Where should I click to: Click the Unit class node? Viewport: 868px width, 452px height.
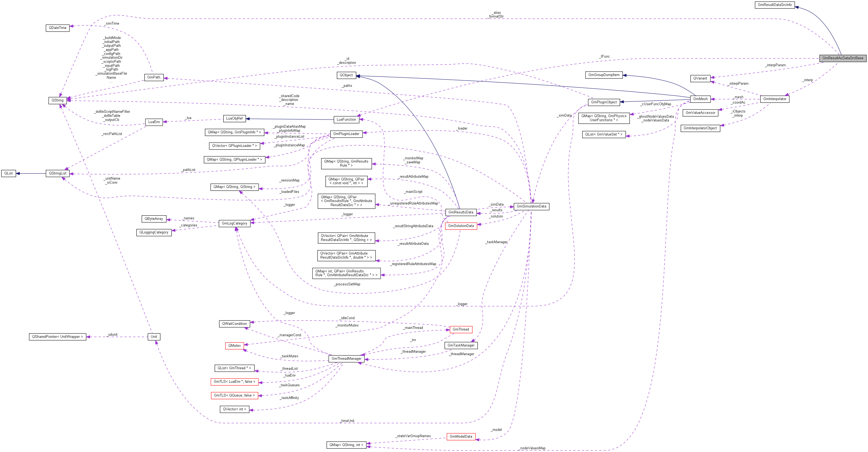(x=154, y=337)
